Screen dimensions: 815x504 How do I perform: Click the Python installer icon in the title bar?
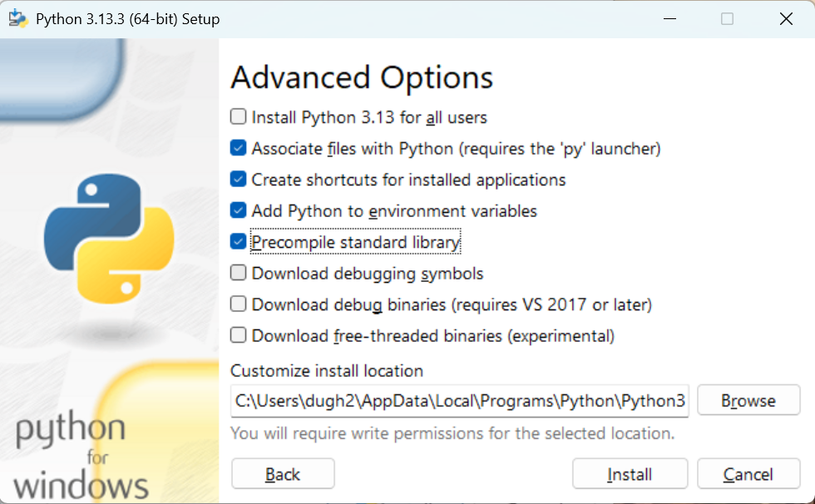coord(17,17)
